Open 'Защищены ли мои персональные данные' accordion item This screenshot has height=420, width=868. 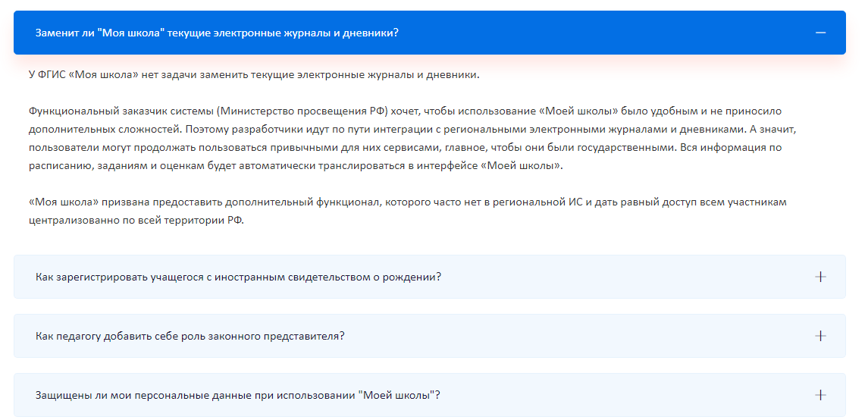point(430,395)
